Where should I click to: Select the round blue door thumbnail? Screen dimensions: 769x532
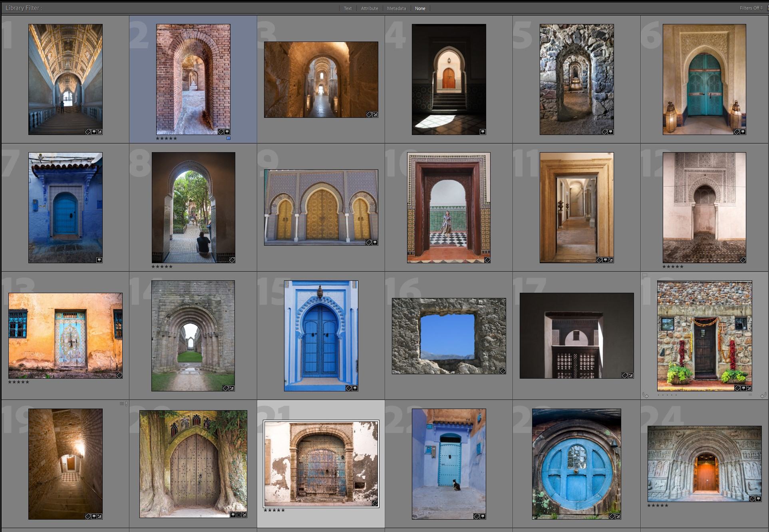tap(576, 464)
